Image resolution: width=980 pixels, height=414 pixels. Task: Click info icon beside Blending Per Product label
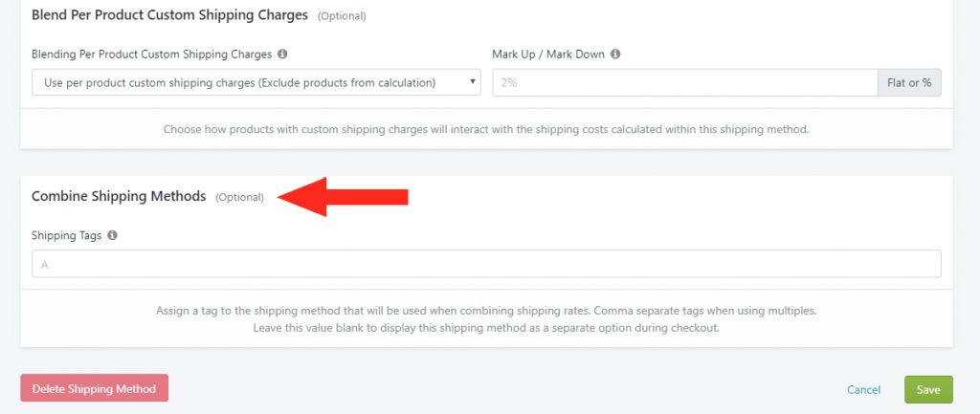[282, 54]
